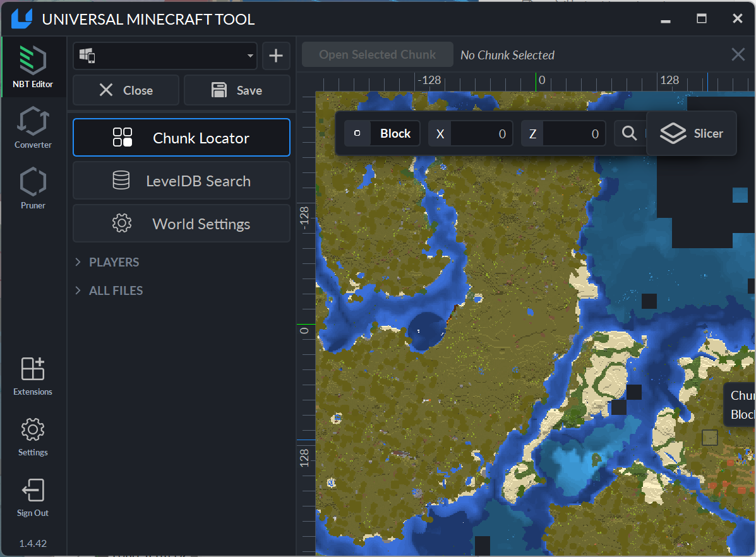Click the magnifier search icon
The image size is (756, 557).
[x=629, y=134]
